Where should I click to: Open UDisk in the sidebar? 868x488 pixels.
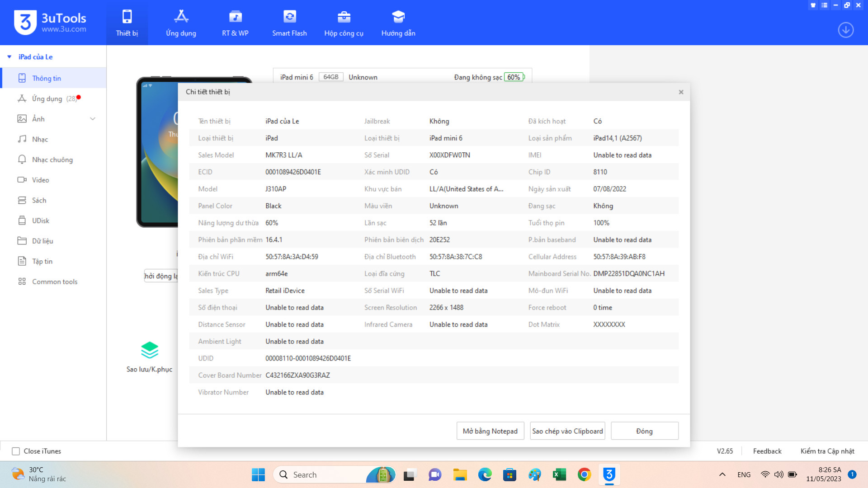40,221
